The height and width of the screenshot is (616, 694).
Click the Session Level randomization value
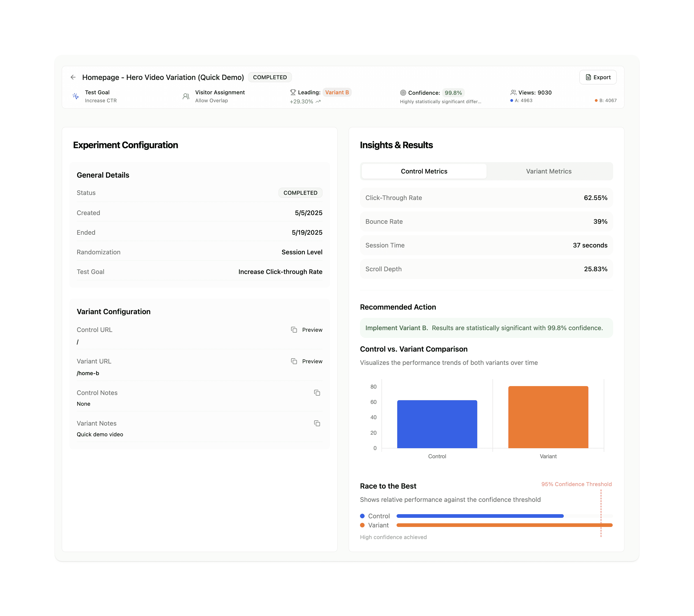coord(302,252)
